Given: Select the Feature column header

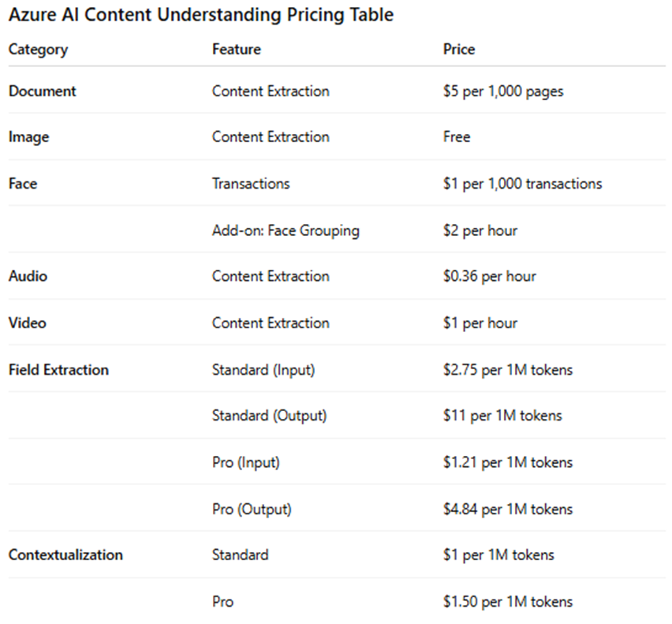Looking at the screenshot, I should [x=237, y=49].
